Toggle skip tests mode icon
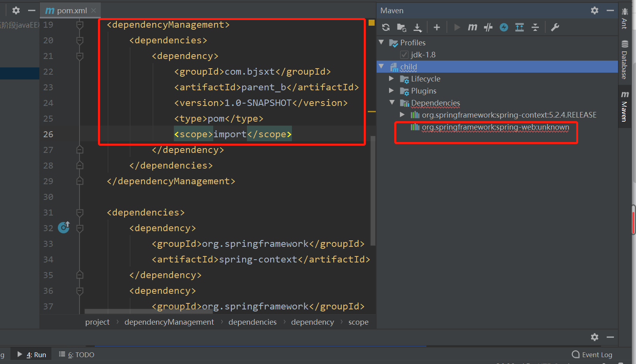636x364 pixels. click(504, 27)
